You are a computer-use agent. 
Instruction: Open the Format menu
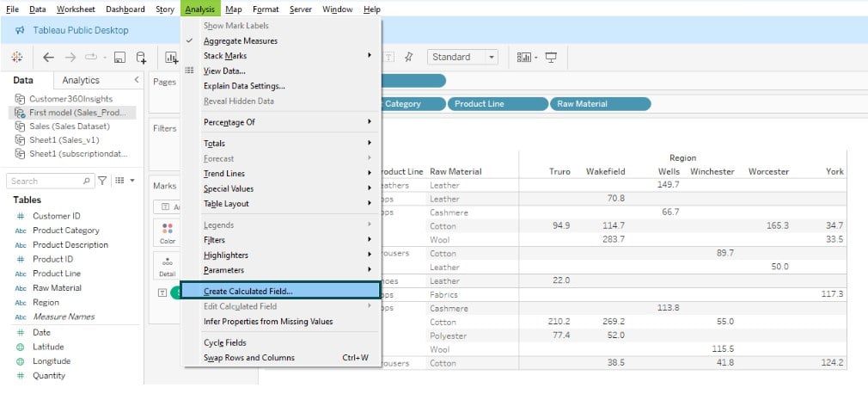tap(266, 9)
